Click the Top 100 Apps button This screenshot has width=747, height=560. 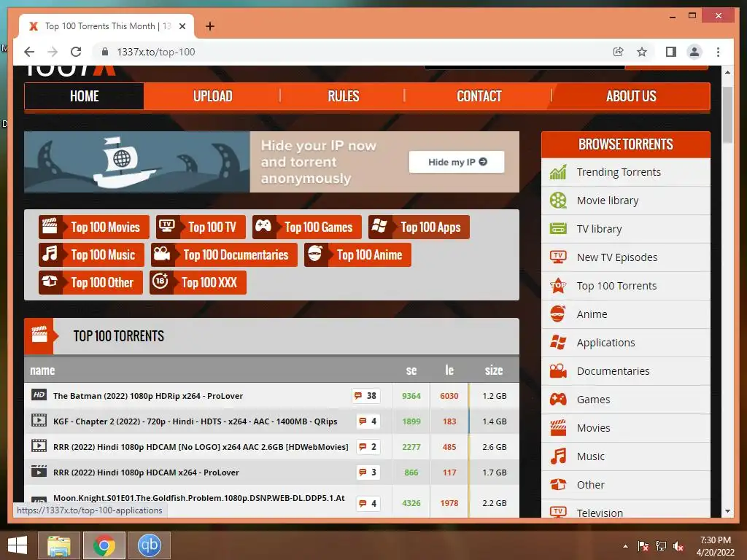419,227
